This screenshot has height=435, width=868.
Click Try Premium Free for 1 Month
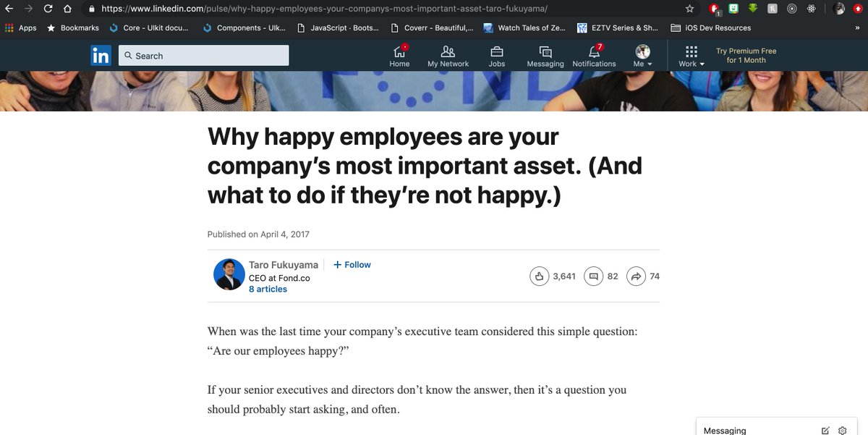(746, 56)
